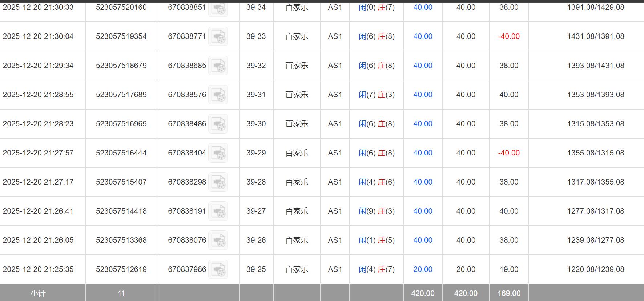View video replay for round 670838486

[x=218, y=124]
